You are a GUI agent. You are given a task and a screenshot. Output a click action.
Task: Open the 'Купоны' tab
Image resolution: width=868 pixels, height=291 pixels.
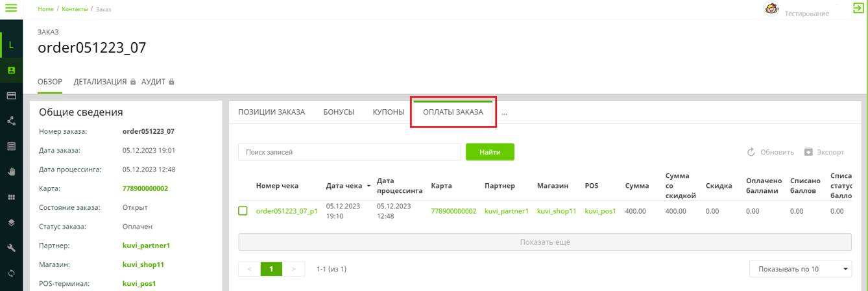point(389,112)
